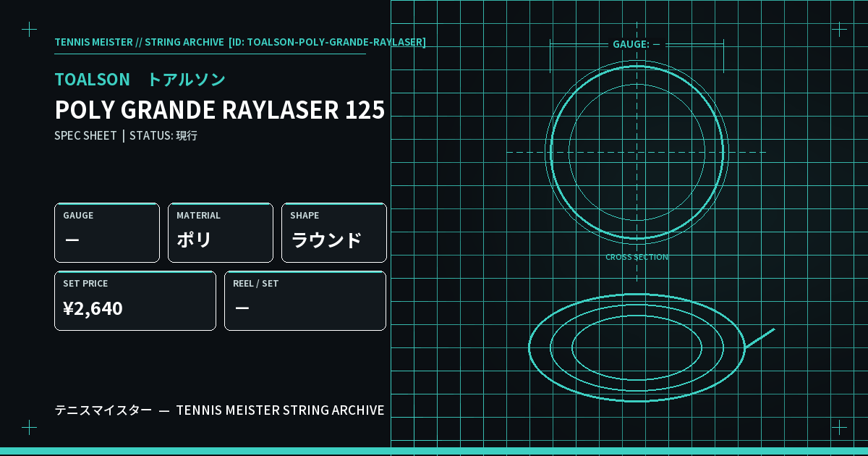Click the title POLY GRANDE RAYLASER 125
The width and height of the screenshot is (868, 456).
(x=220, y=110)
